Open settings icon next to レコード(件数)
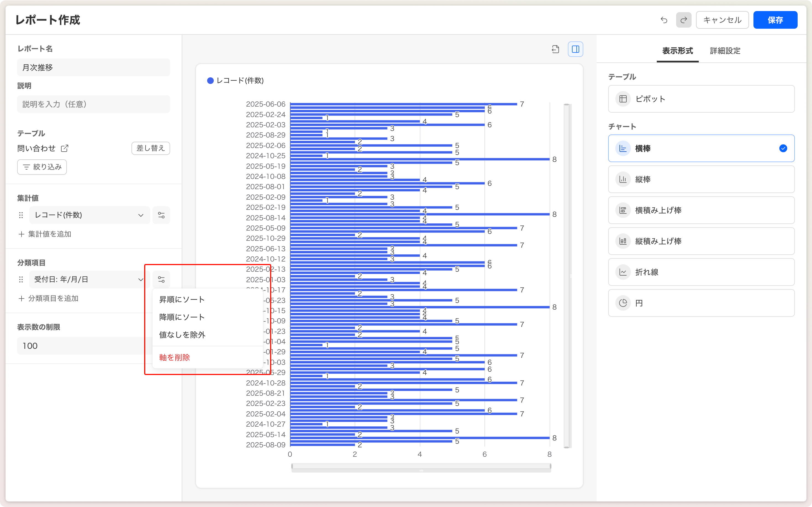This screenshot has width=812, height=507. [161, 215]
